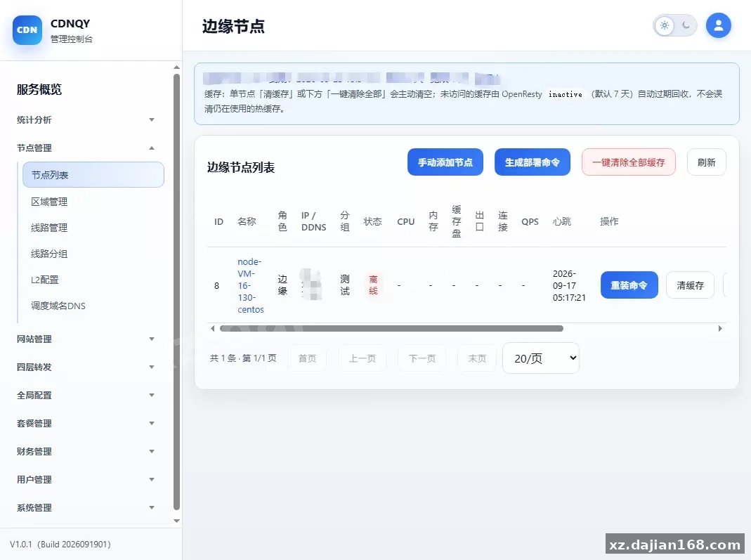Click the 名称 column header
751x560 pixels.
point(247,221)
